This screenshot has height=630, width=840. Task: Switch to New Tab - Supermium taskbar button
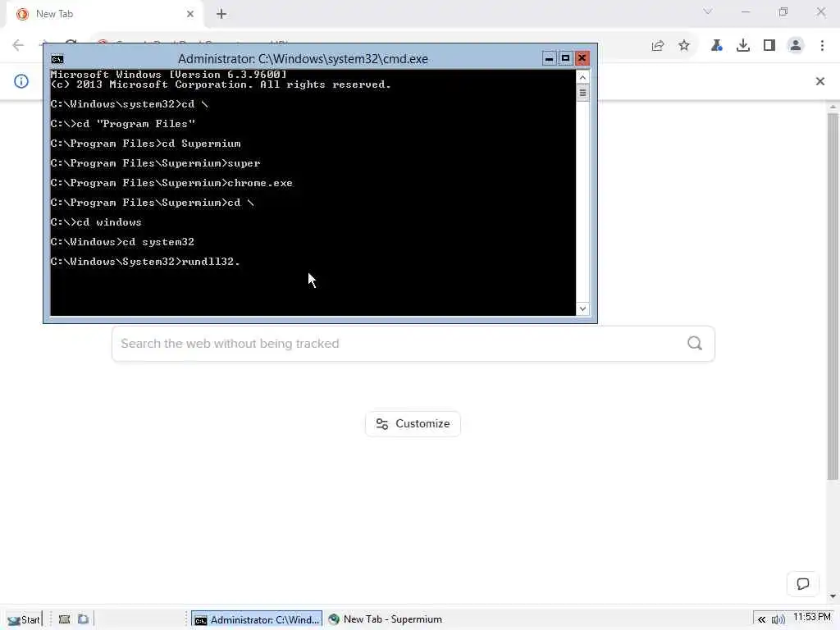click(x=386, y=619)
